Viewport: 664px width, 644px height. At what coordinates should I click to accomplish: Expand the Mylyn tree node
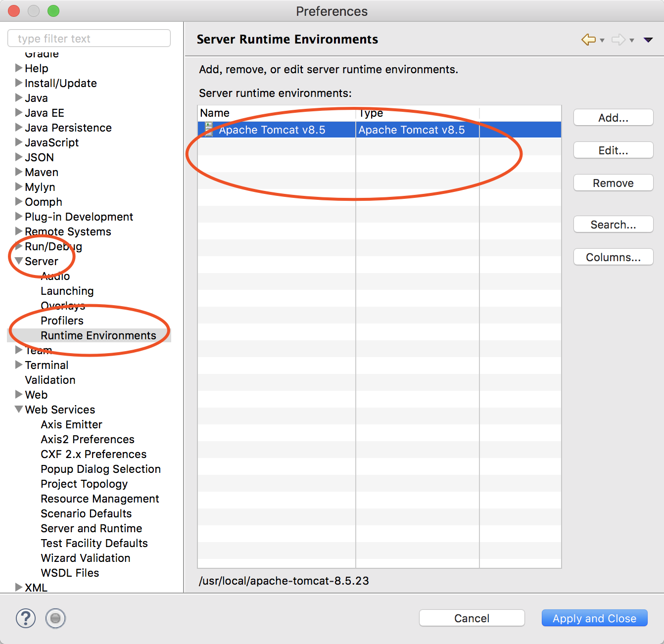(19, 186)
